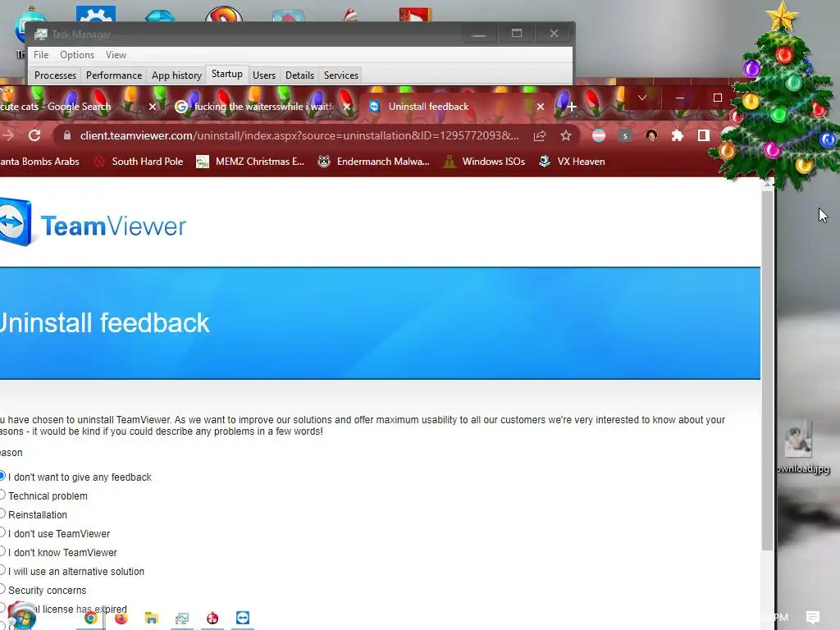The height and width of the screenshot is (630, 840).
Task: Select 'I don't want to give any feedback'
Action: coord(2,477)
